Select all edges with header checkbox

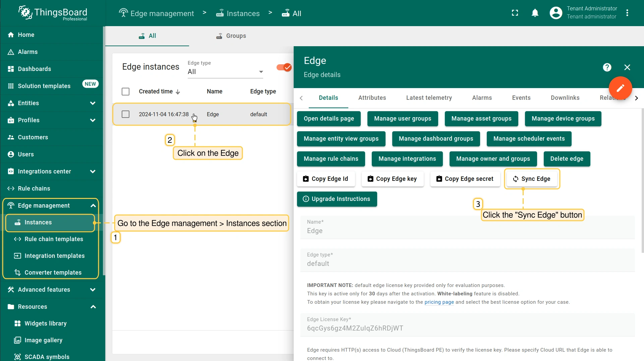point(125,91)
